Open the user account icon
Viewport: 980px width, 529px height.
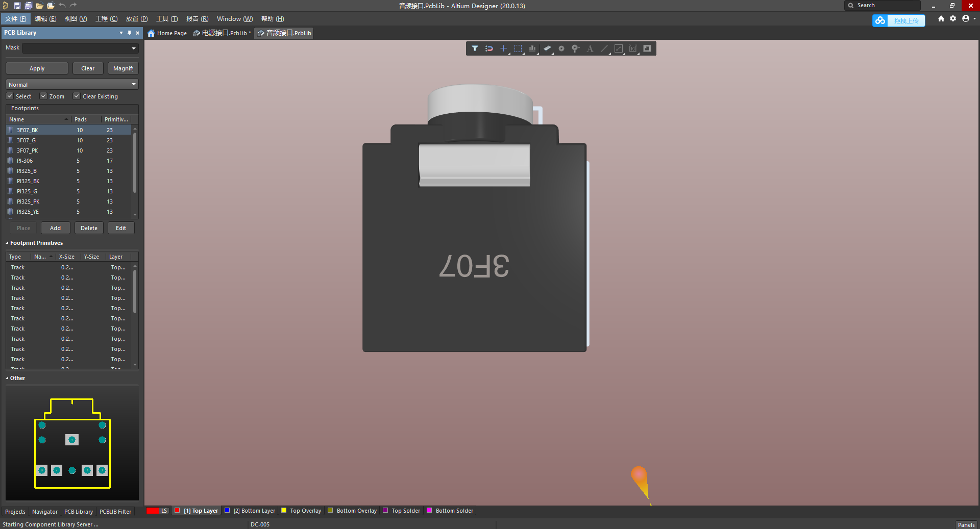[x=966, y=18]
